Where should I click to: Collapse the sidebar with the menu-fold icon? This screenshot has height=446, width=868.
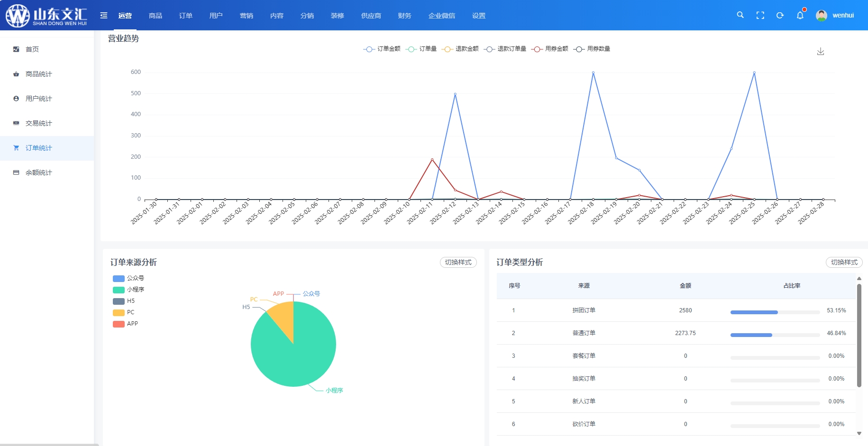point(104,16)
